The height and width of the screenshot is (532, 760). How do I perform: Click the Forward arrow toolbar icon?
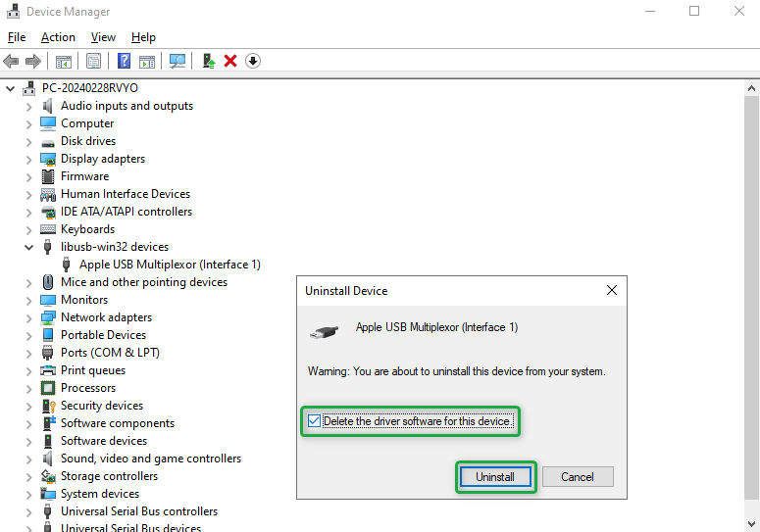click(33, 61)
